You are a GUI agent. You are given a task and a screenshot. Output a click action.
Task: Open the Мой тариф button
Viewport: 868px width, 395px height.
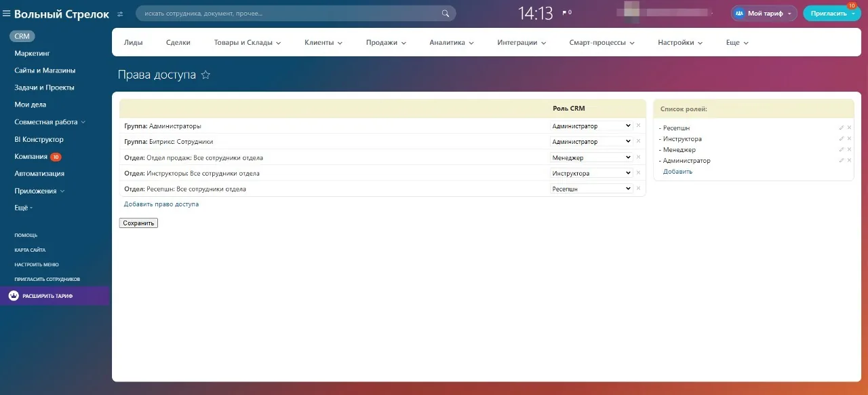[764, 13]
